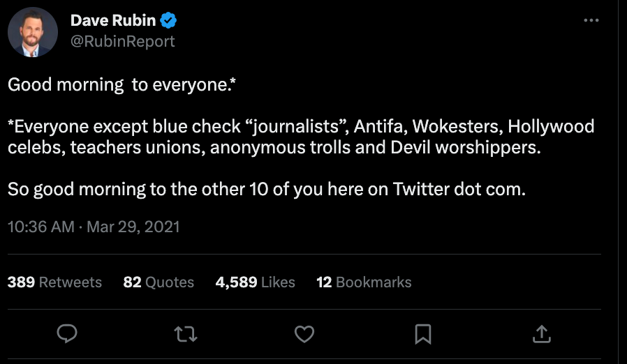The height and width of the screenshot is (364, 627).
Task: Click the retweet arrows icon
Action: tap(185, 335)
